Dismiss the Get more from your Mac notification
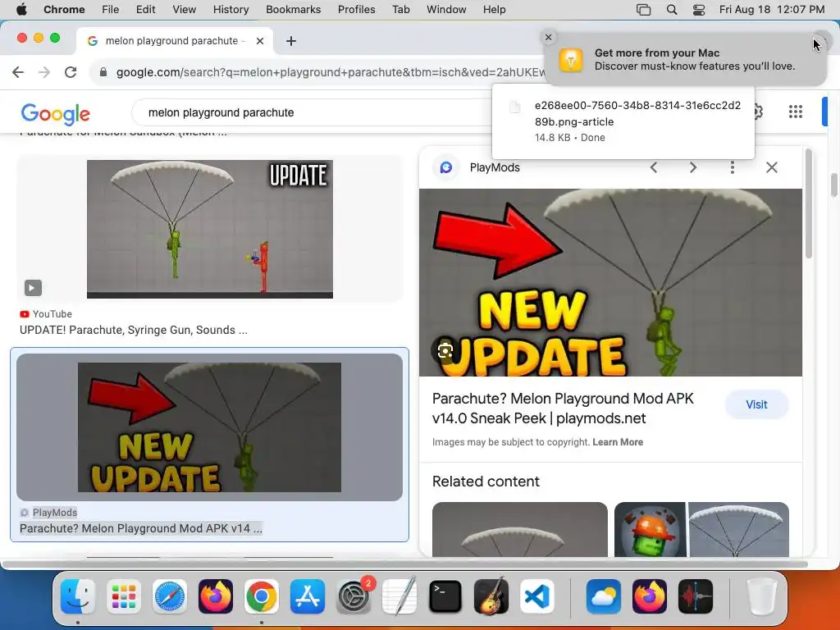The height and width of the screenshot is (630, 840). click(x=548, y=37)
